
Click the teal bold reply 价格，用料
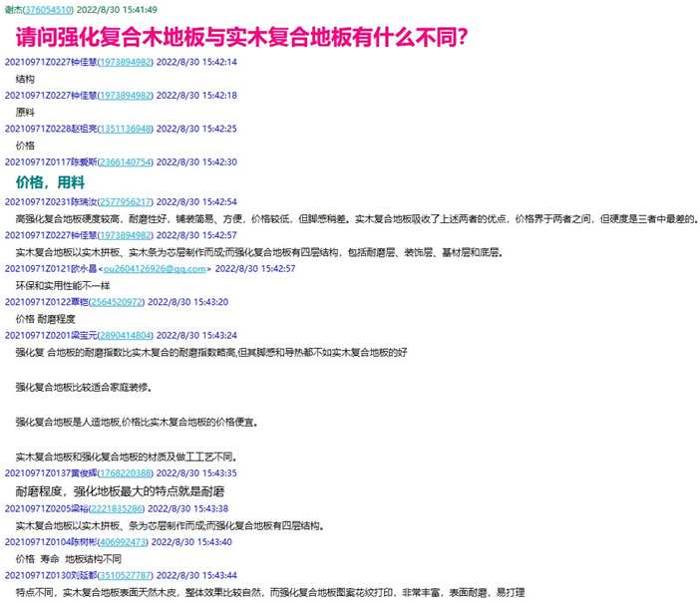[50, 182]
